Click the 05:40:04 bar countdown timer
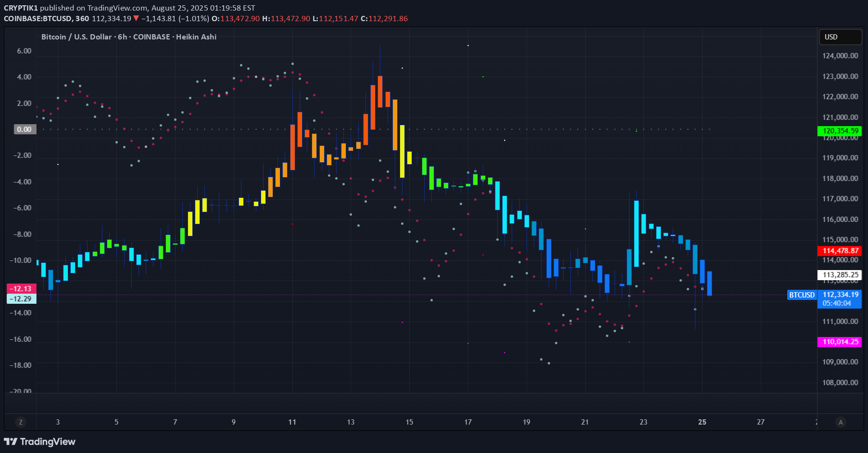The height and width of the screenshot is (453, 868). (837, 303)
